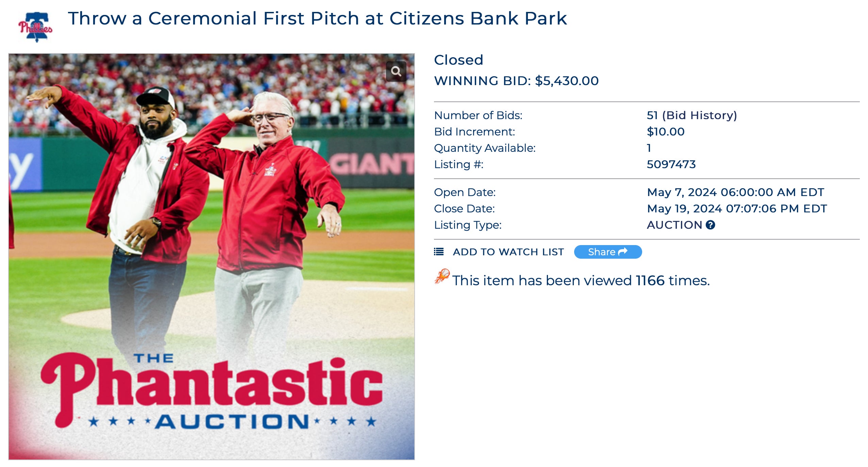Click the Phillies team logo
This screenshot has width=868, height=467.
[x=35, y=27]
